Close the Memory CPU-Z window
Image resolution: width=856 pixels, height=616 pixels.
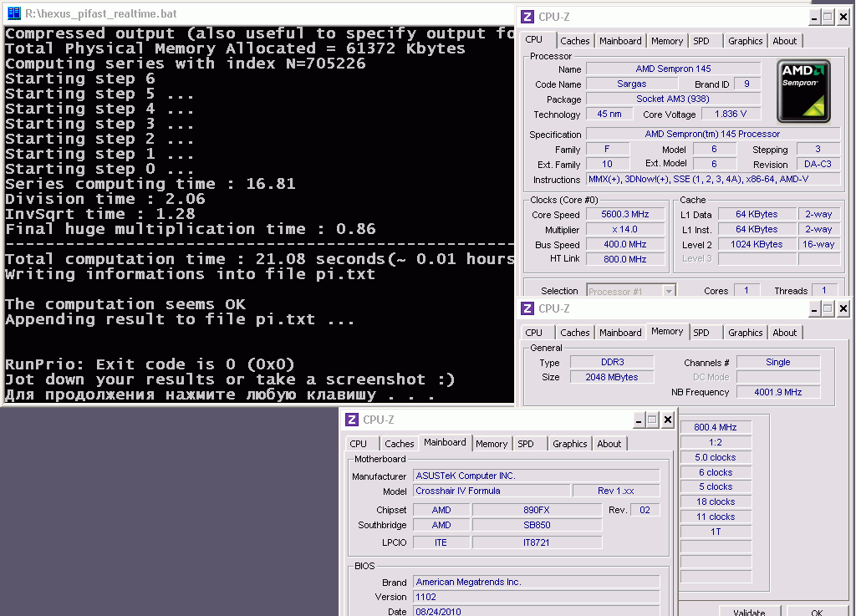pyautogui.click(x=843, y=309)
